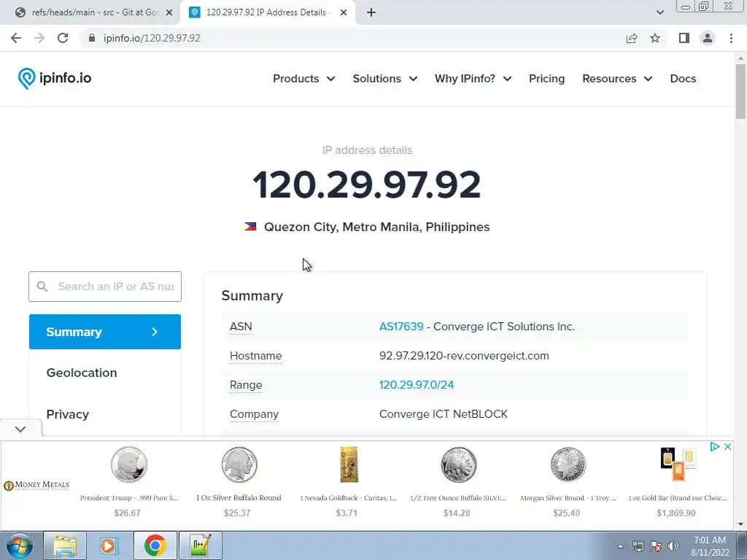Click the AdChoices icon on the ad
Image resolution: width=747 pixels, height=560 pixels.
point(715,446)
